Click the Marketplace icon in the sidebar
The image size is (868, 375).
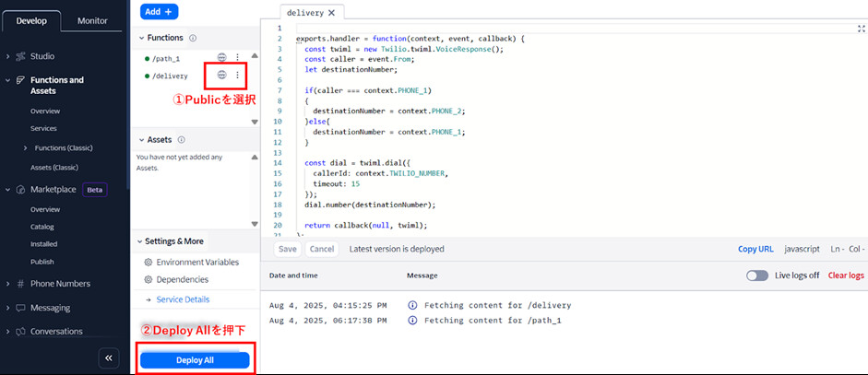[x=20, y=190]
